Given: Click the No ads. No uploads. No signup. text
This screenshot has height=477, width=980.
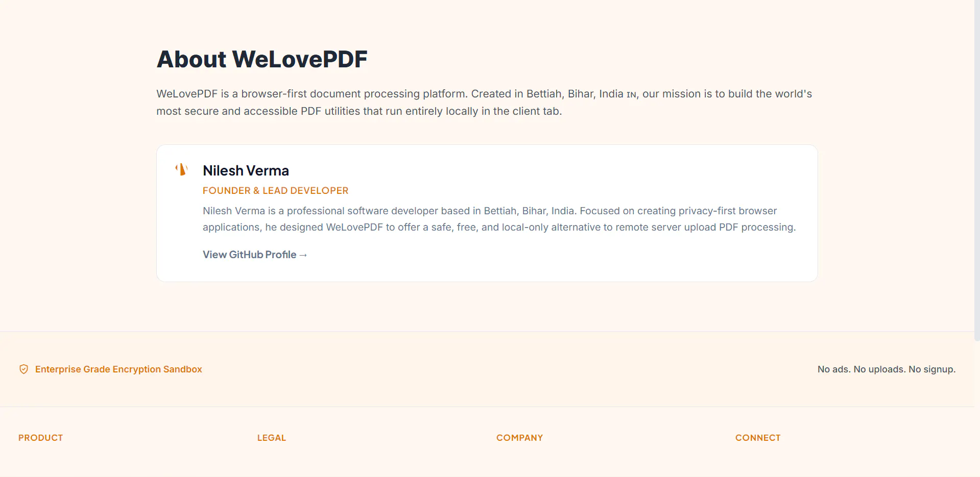Looking at the screenshot, I should (887, 369).
